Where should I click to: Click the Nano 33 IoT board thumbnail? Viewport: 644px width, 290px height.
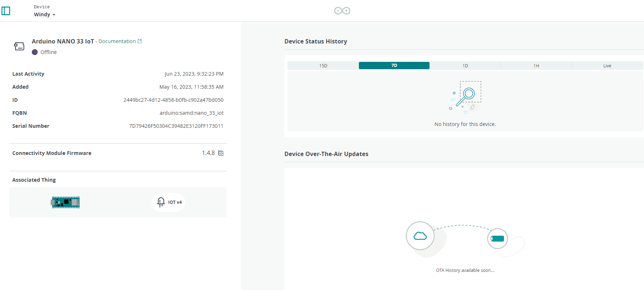click(65, 202)
